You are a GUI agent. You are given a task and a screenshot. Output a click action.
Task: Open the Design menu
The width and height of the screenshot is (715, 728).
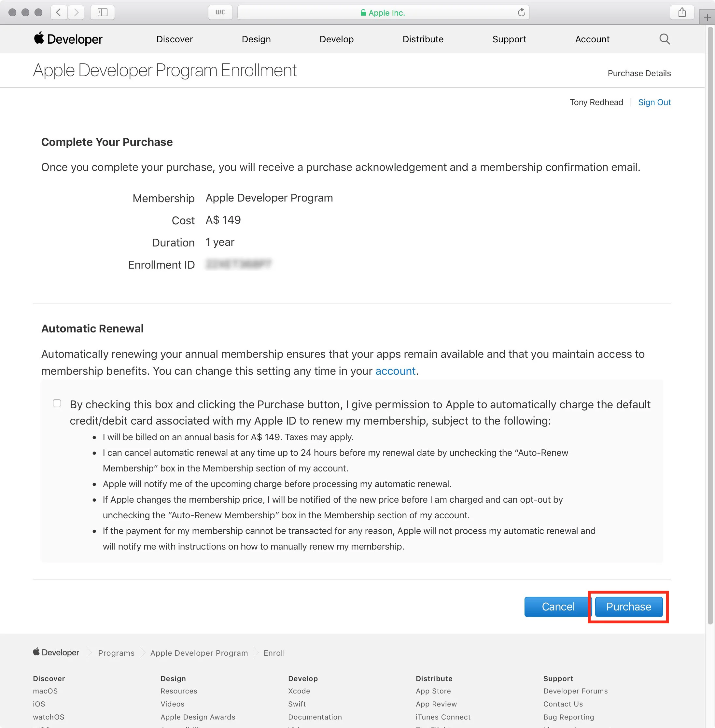pos(256,39)
